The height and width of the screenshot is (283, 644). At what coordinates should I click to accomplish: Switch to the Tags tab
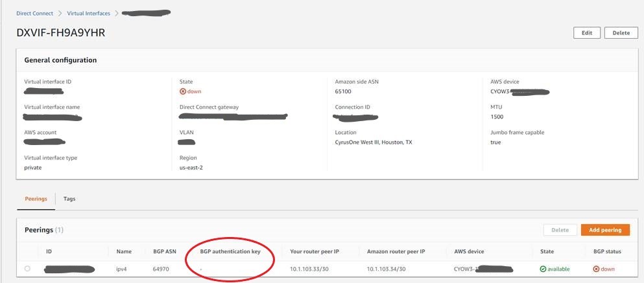click(x=69, y=199)
